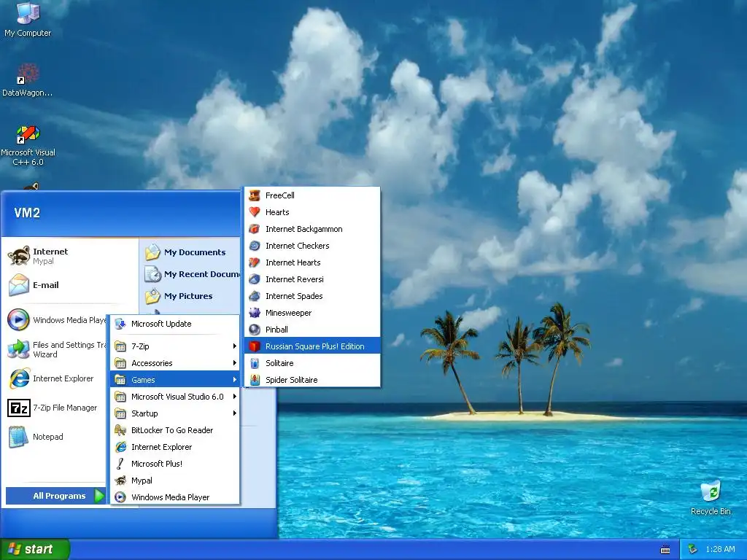
Task: Open Internet Explorer in recent programs list
Action: (x=56, y=378)
